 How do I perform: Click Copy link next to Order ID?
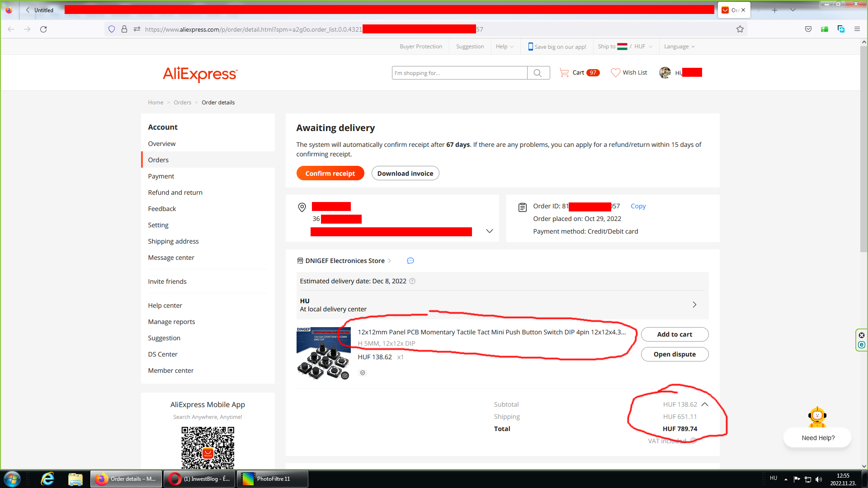(638, 206)
